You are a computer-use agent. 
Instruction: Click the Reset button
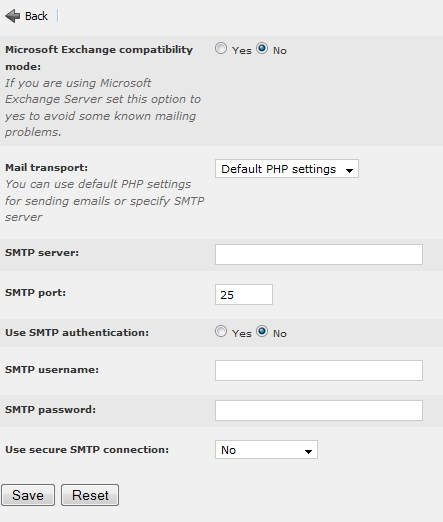(90, 495)
